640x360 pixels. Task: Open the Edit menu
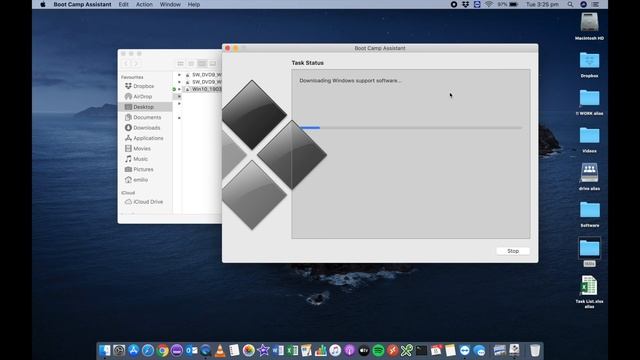[x=123, y=4]
